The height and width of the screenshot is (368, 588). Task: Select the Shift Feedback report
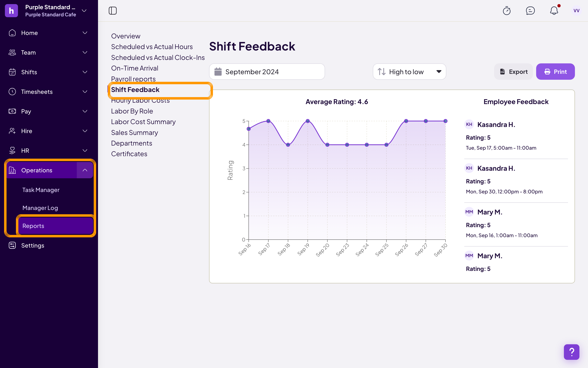click(x=135, y=90)
